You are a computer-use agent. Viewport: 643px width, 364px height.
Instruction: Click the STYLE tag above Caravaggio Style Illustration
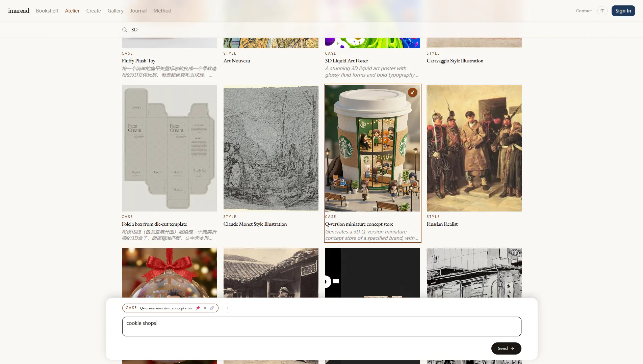433,53
